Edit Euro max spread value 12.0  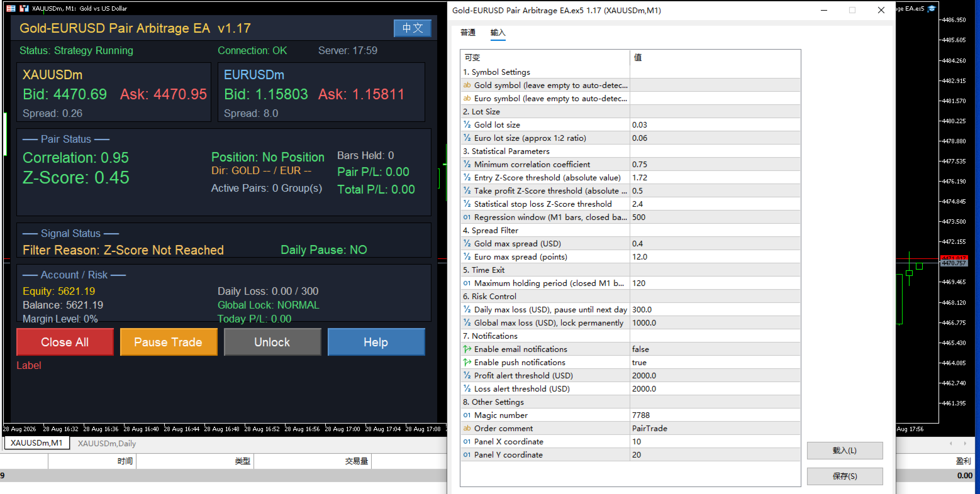pyautogui.click(x=715, y=256)
